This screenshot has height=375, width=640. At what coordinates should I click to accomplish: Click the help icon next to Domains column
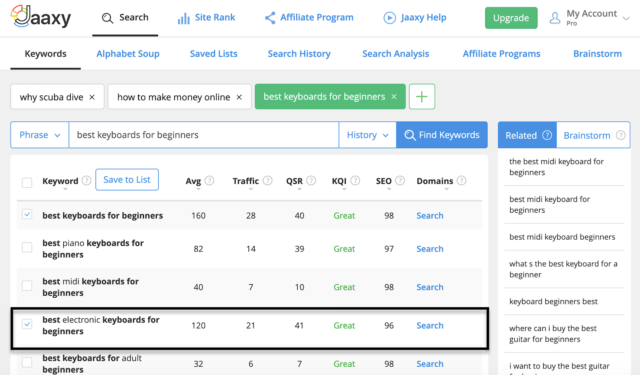click(x=462, y=180)
